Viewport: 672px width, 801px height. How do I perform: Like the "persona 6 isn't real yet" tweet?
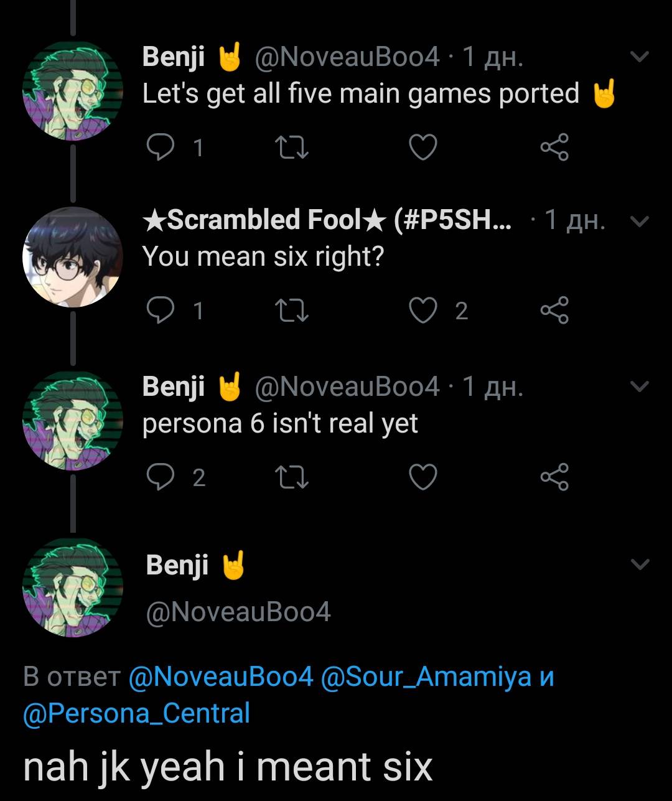422,477
